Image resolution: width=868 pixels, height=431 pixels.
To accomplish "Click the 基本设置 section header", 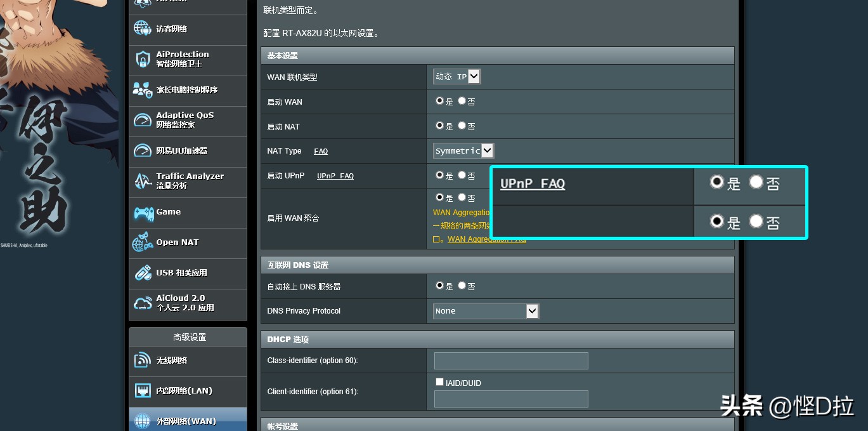I will [x=498, y=55].
